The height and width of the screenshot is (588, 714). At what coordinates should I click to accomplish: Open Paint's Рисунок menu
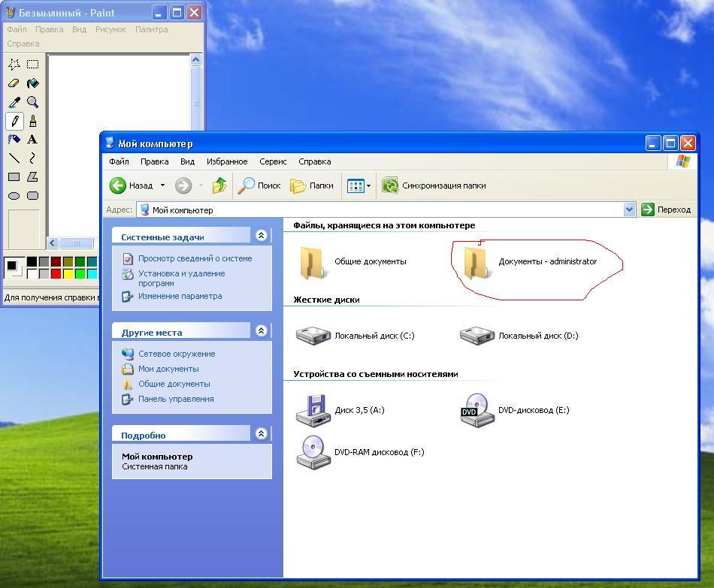pyautogui.click(x=110, y=29)
